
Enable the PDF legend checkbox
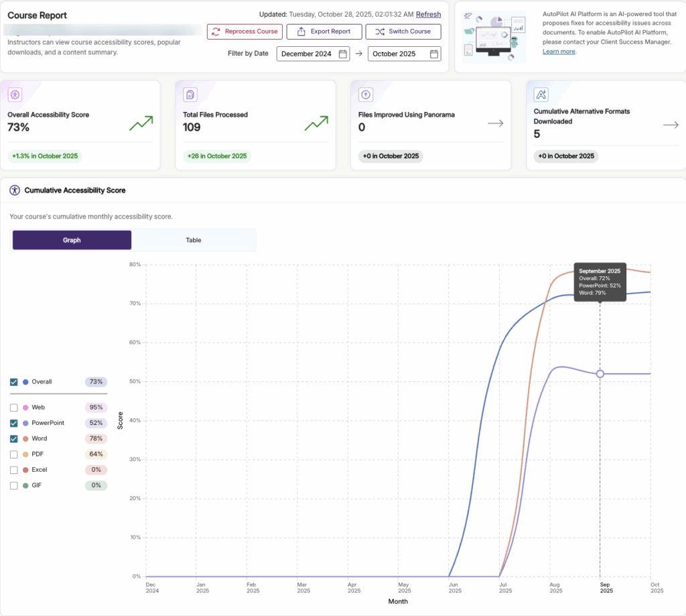14,454
